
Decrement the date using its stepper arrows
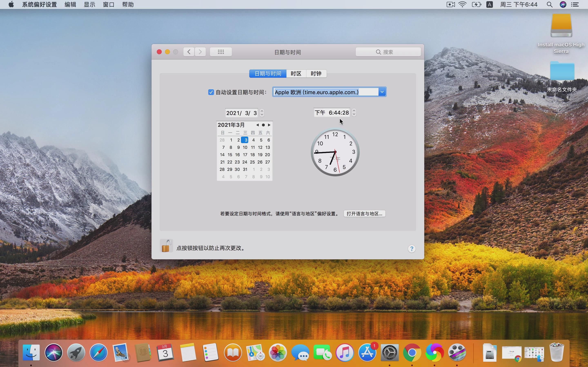pyautogui.click(x=262, y=114)
